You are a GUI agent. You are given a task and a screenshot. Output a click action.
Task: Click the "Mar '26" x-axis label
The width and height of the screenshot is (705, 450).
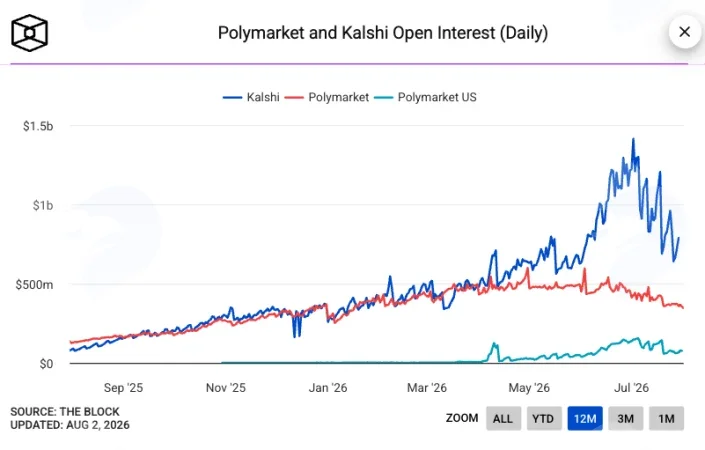tap(427, 388)
